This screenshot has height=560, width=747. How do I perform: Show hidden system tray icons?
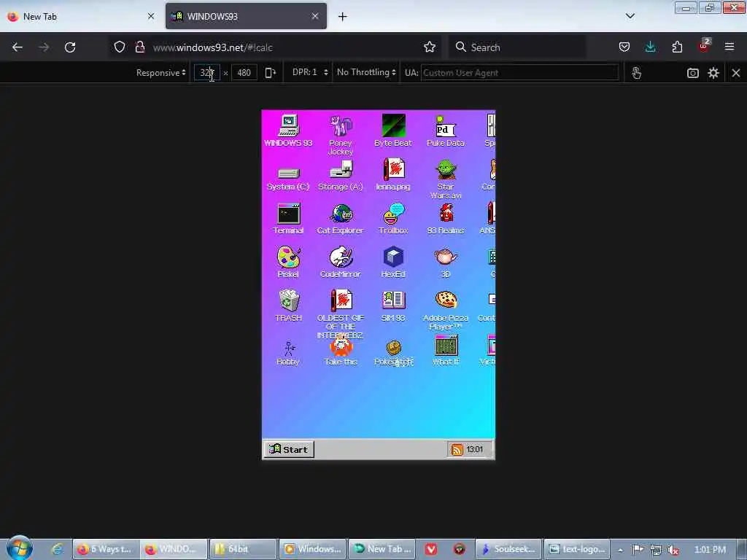click(620, 550)
